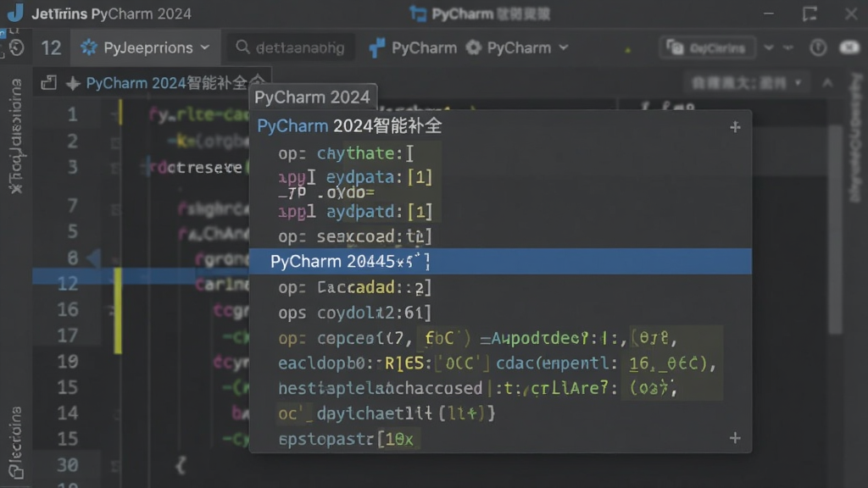868x488 pixels.
Task: Click the PyCharm 2024 tooltip label
Action: pos(312,97)
